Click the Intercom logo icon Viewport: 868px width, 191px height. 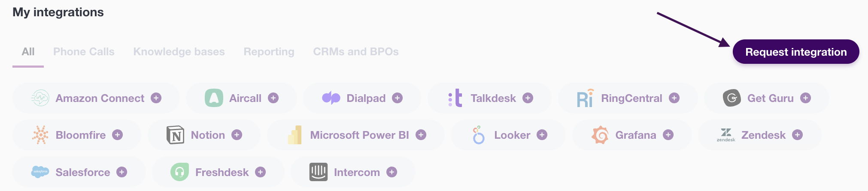(x=319, y=172)
